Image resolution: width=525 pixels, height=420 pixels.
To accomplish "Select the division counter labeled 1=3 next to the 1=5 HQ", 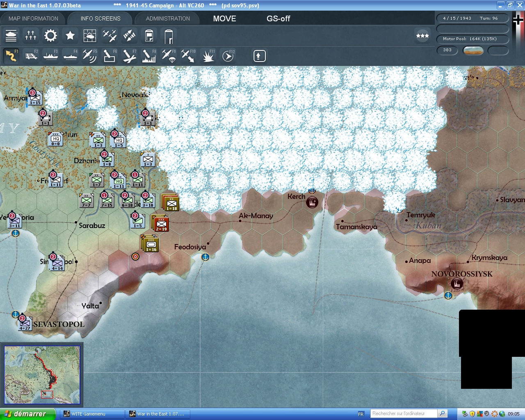I will 98,140.
